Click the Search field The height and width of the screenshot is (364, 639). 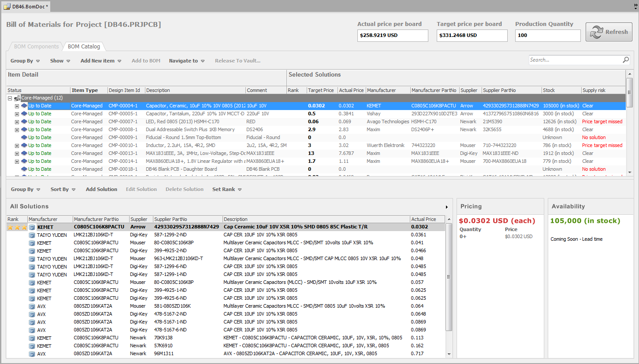(575, 60)
